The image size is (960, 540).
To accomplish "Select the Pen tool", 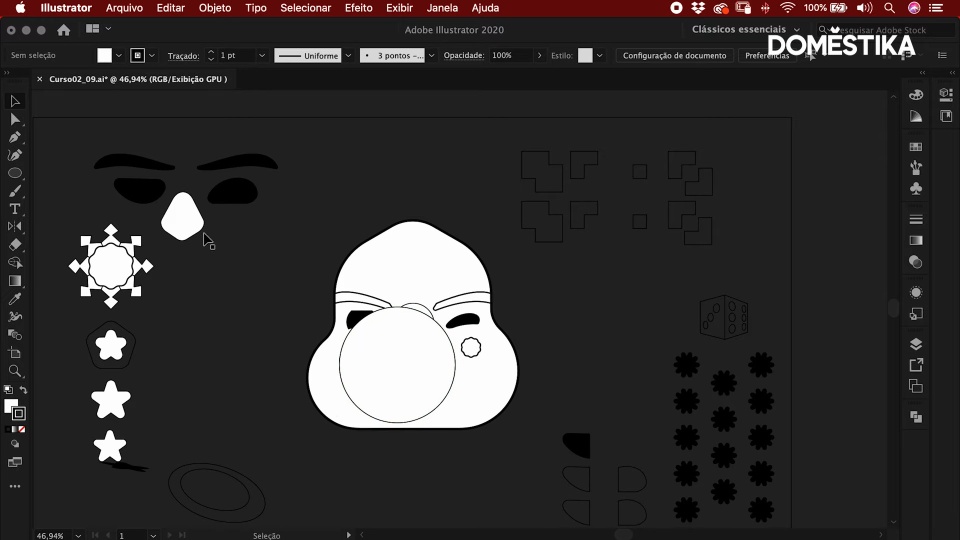I will click(15, 137).
